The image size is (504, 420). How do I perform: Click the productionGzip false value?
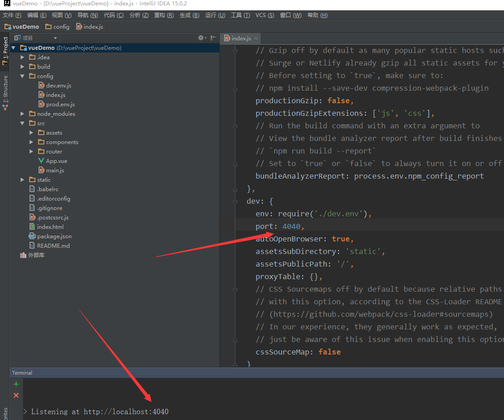(339, 101)
